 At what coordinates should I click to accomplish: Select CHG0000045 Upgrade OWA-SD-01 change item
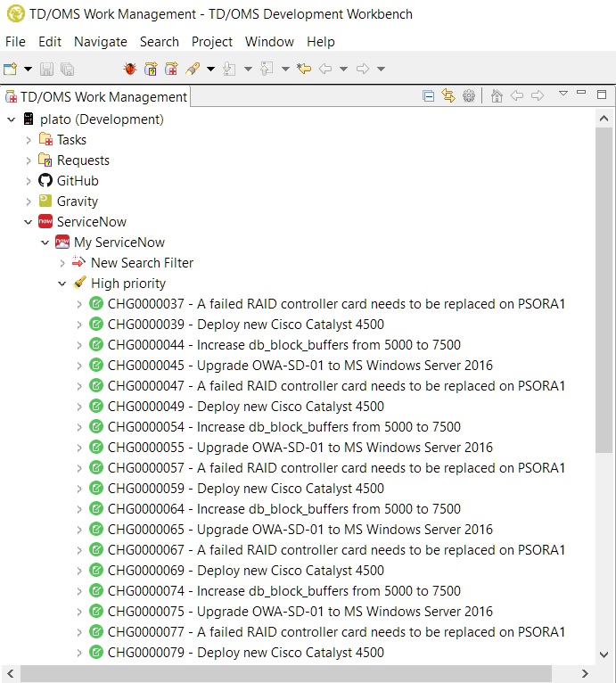pyautogui.click(x=300, y=366)
